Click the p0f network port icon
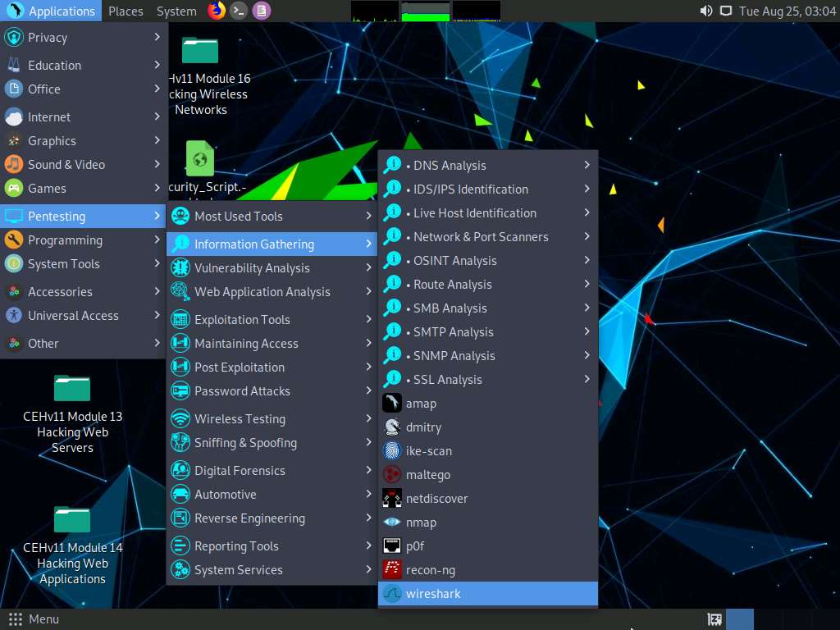840x630 pixels. tap(391, 546)
